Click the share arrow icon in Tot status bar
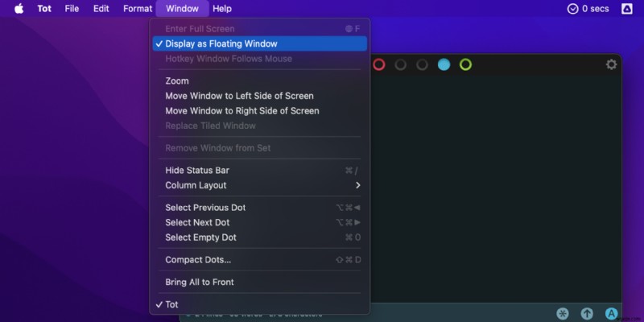Image resolution: width=644 pixels, height=322 pixels. [x=587, y=314]
